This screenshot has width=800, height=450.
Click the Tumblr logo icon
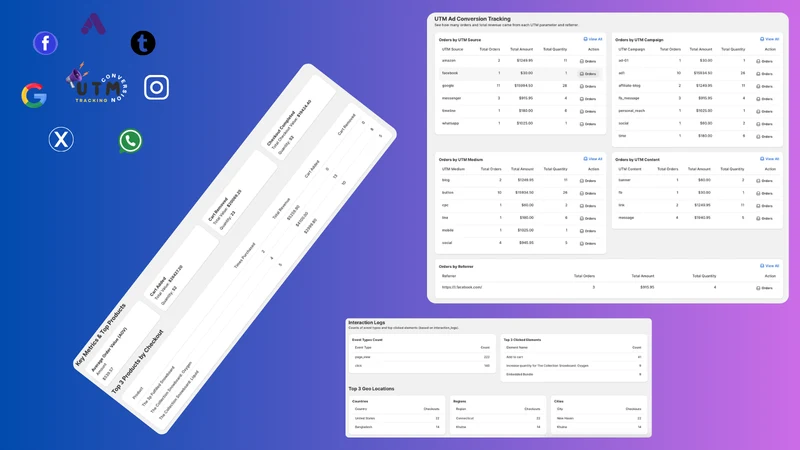(x=143, y=43)
